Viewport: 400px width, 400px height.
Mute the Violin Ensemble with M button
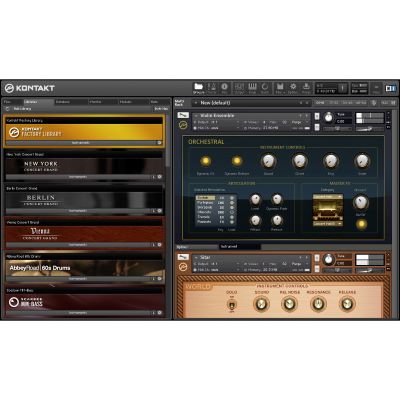[x=317, y=127]
